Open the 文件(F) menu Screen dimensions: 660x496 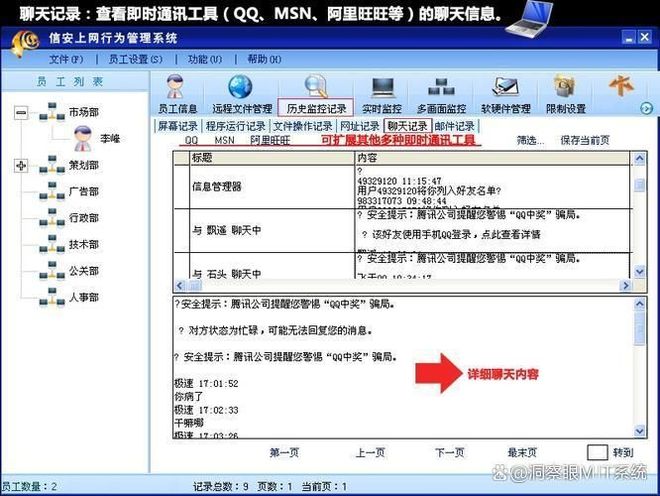point(66,59)
